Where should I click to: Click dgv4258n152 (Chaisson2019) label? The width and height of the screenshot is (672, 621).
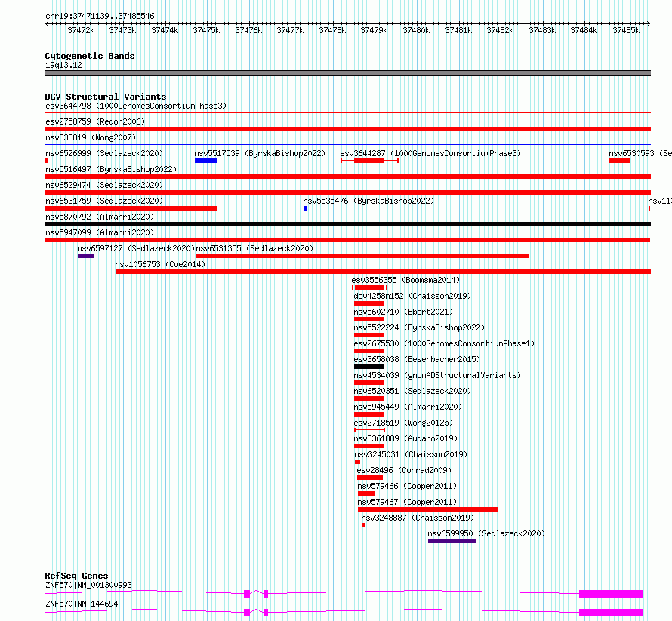pos(412,296)
